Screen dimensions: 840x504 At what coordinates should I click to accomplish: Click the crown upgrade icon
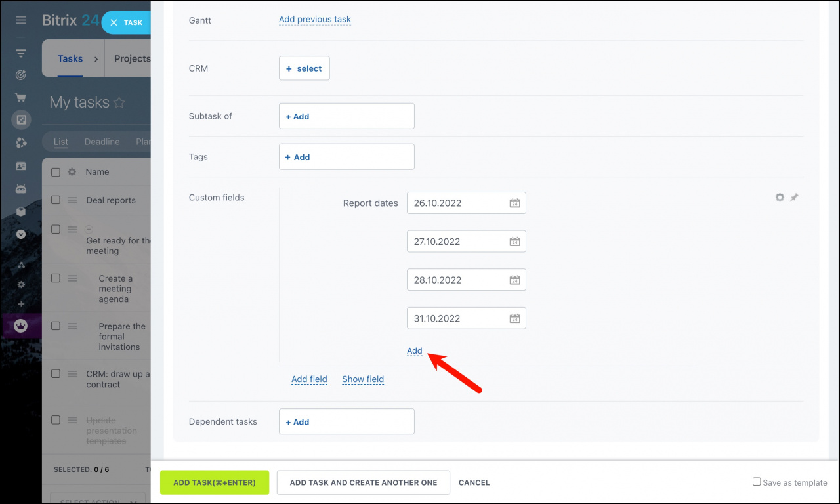(21, 325)
